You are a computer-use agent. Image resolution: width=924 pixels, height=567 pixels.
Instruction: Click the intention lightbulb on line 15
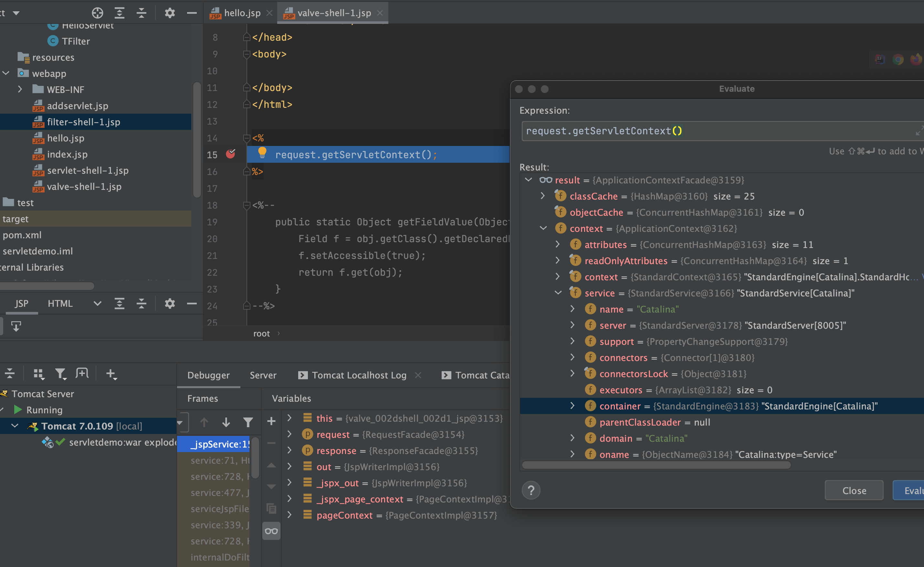click(262, 153)
